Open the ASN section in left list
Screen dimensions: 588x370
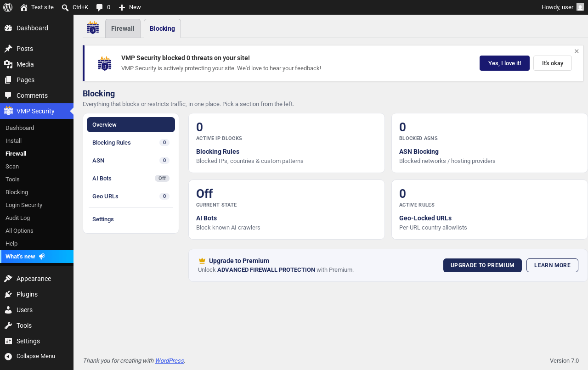(x=131, y=160)
